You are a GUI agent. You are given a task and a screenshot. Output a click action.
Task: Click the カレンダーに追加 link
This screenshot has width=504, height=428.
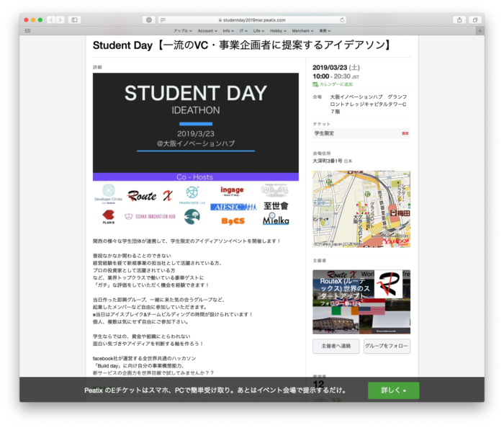click(336, 84)
